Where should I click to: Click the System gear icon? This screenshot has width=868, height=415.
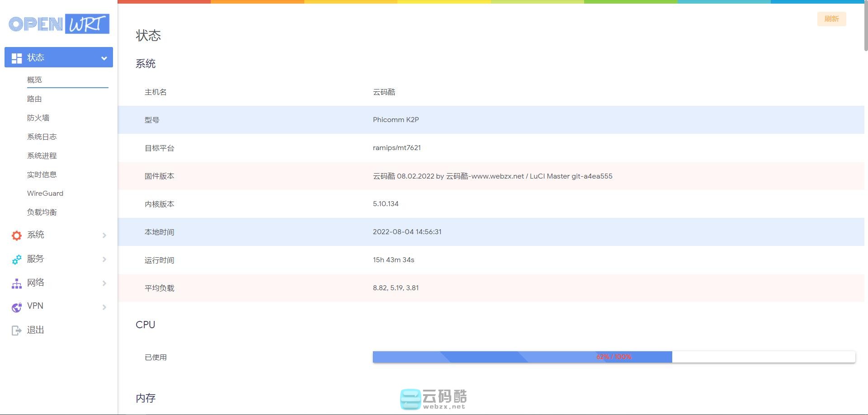click(17, 235)
